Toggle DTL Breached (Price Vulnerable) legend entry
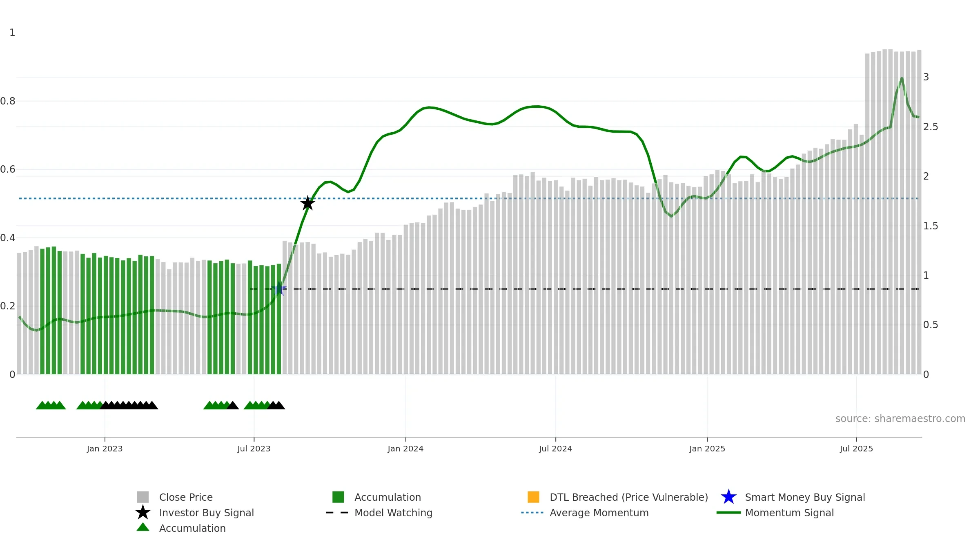This screenshot has height=551, width=980. point(618,497)
